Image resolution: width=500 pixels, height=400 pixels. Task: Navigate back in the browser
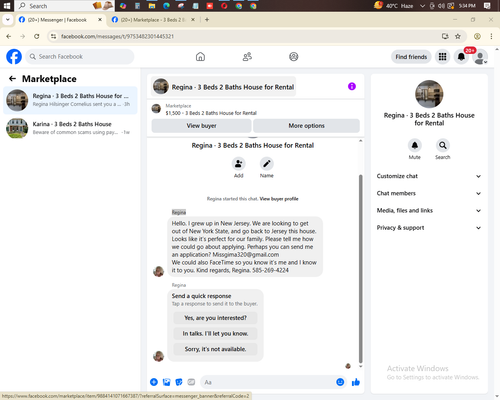click(x=9, y=36)
